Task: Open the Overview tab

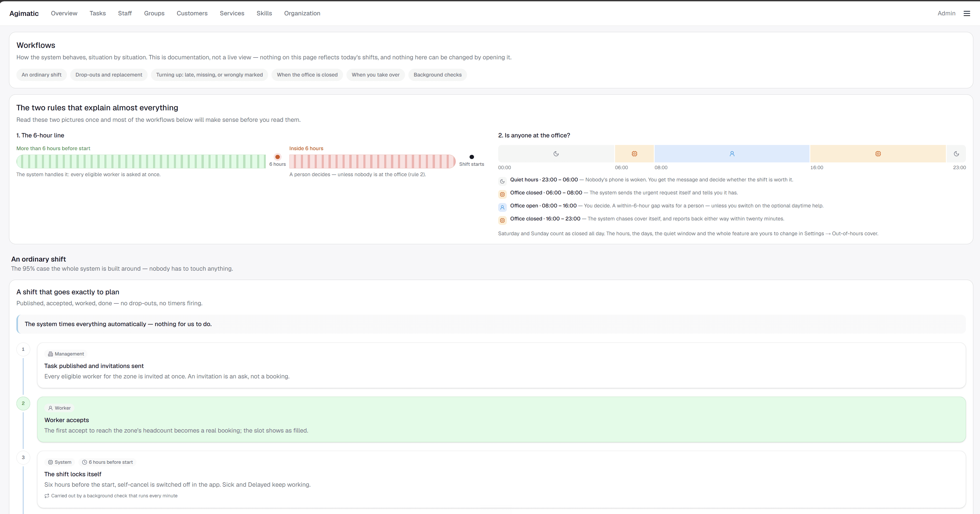Action: pos(64,13)
